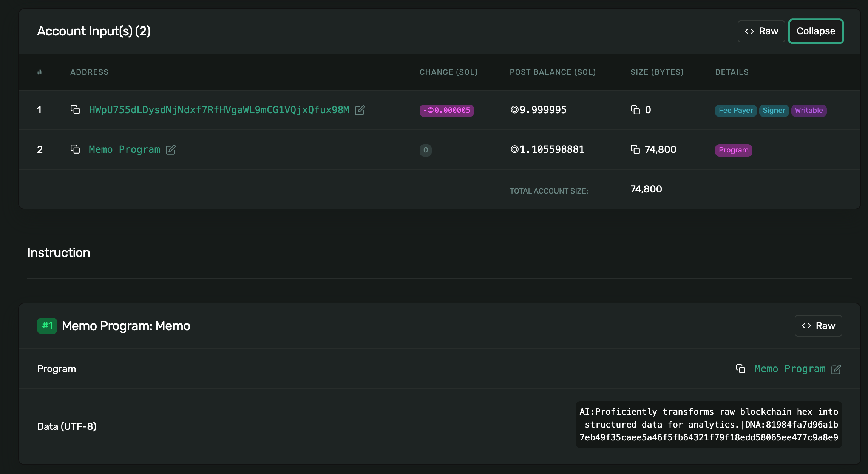Click the Program badge in row 2

click(734, 150)
